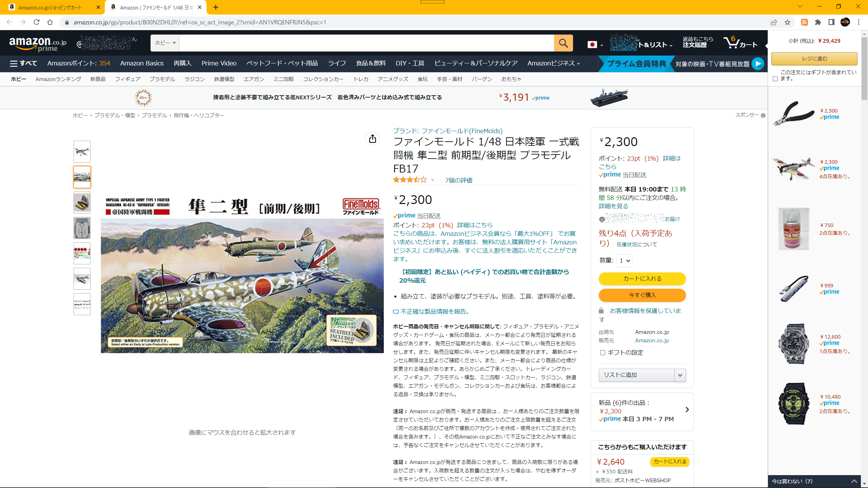Viewport: 868px width, 488px height.
Task: Click the Amazon.co.jp prime logo
Action: (x=38, y=44)
